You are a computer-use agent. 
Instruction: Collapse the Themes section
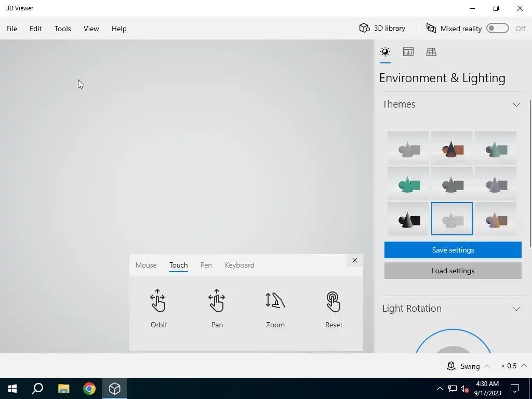point(516,104)
